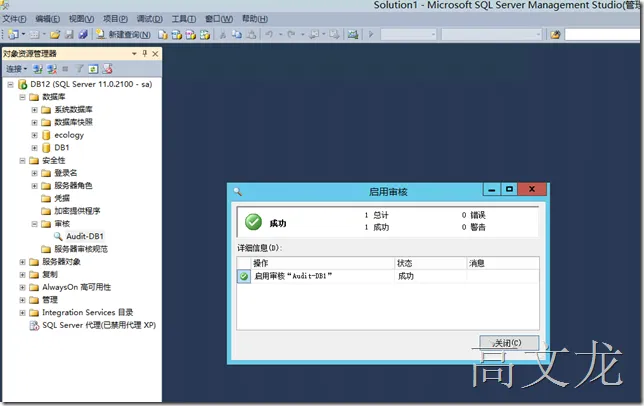This screenshot has width=644, height=406.
Task: Click the Analysis Services XMLA Query icon
Action: coord(205,35)
